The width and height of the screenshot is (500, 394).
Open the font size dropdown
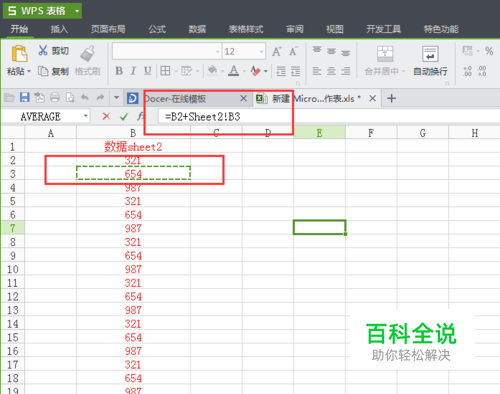coord(261,52)
